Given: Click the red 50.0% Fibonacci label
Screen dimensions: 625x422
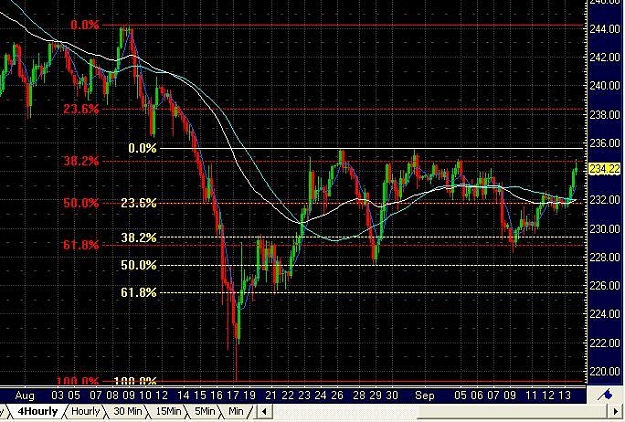Looking at the screenshot, I should point(81,203).
